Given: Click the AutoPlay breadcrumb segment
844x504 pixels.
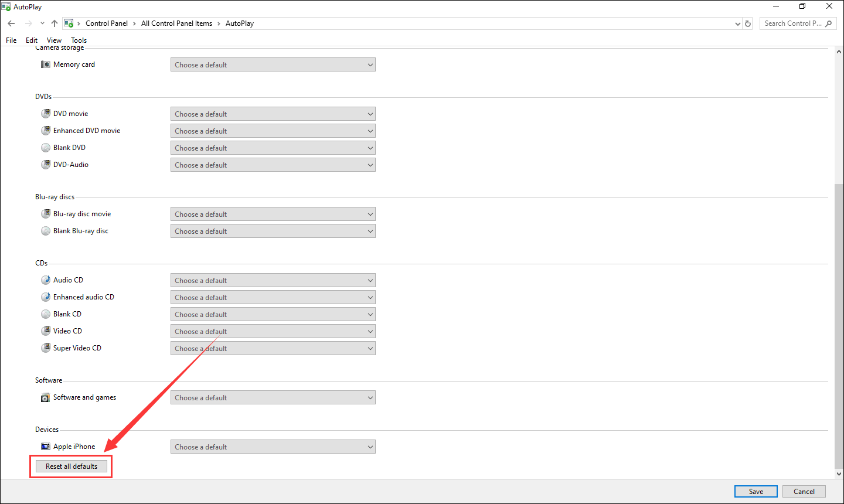Looking at the screenshot, I should (x=240, y=23).
